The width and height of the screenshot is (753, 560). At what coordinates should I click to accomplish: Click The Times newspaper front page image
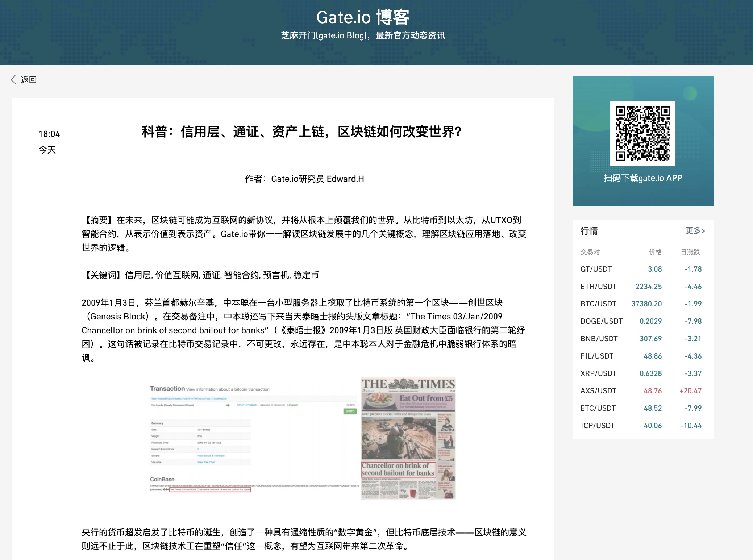click(x=408, y=438)
